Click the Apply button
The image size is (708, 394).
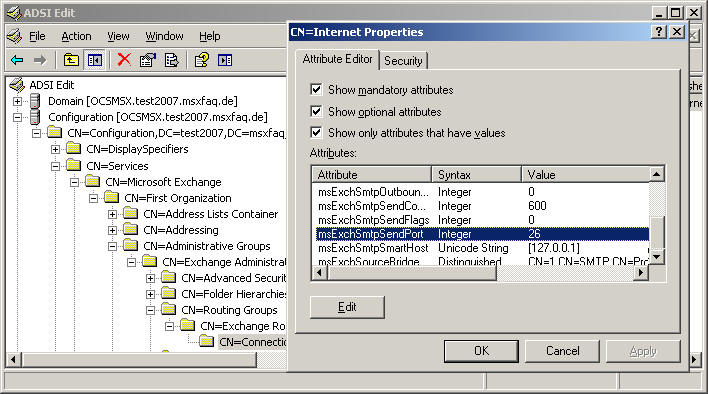coord(643,351)
